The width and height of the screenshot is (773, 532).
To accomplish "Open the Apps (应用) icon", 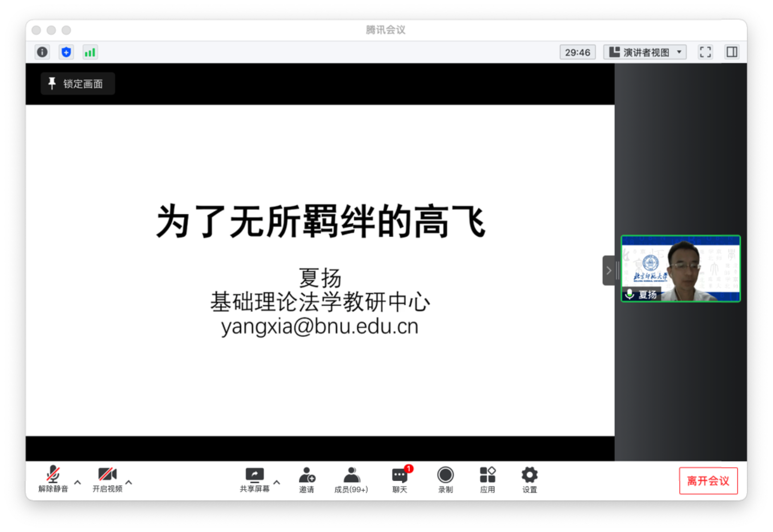I will pos(487,480).
